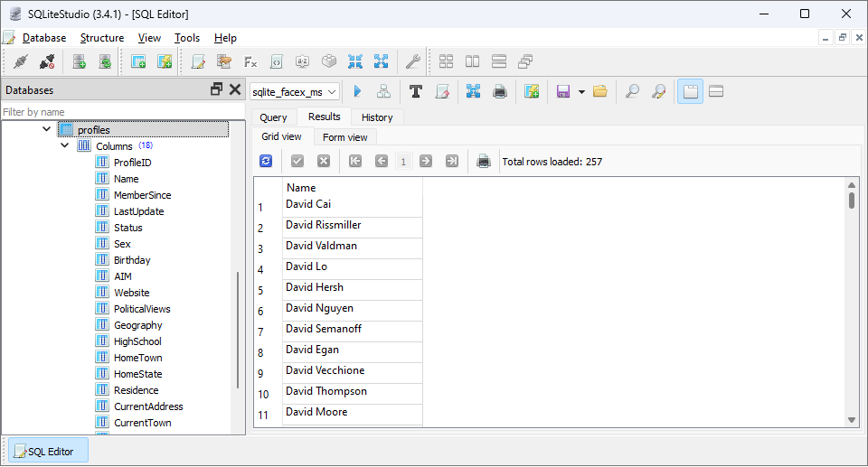Cascade windows icon
Screen dimensions: 868x467
(525, 61)
